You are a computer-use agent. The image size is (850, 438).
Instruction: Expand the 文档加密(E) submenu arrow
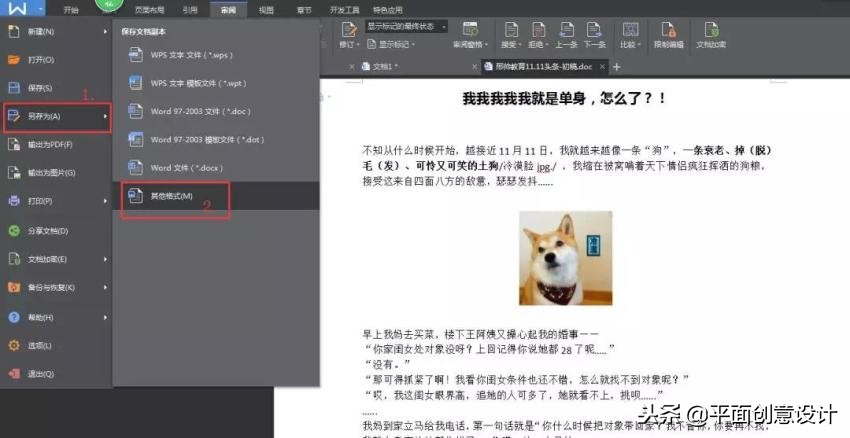click(105, 259)
